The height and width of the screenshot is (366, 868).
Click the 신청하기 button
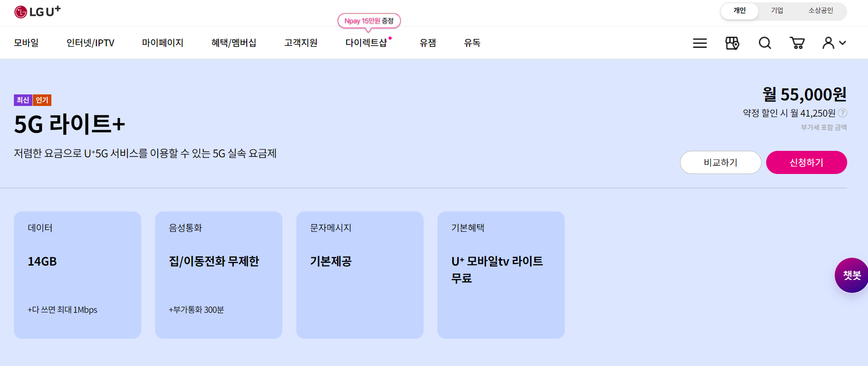(x=806, y=162)
